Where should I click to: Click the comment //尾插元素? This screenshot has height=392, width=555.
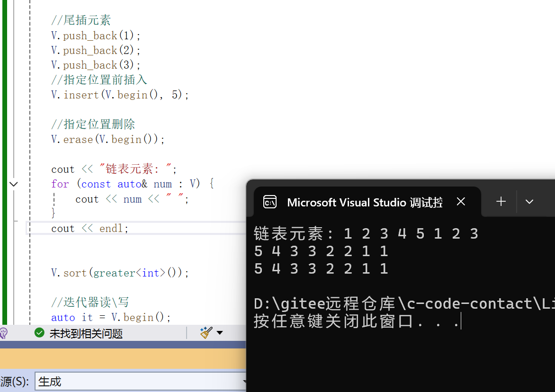coord(81,20)
